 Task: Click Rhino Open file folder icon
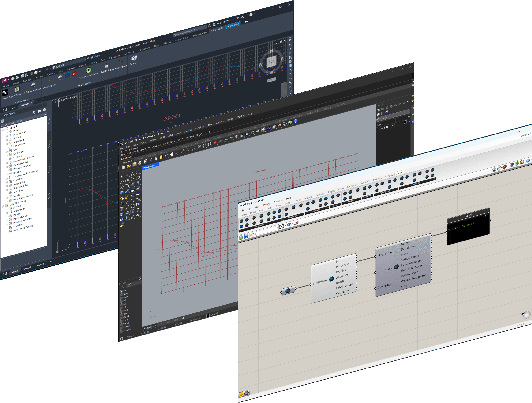(129, 166)
